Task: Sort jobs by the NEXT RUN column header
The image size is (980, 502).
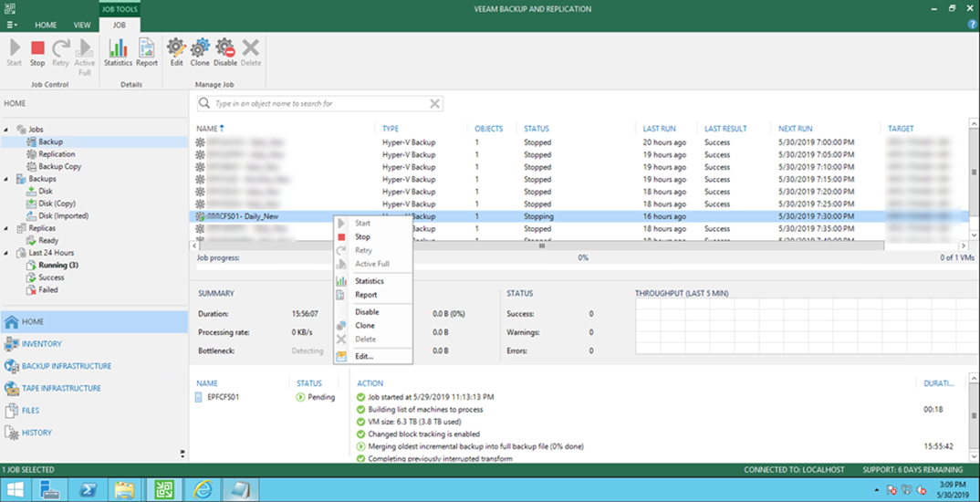Action: tap(795, 129)
